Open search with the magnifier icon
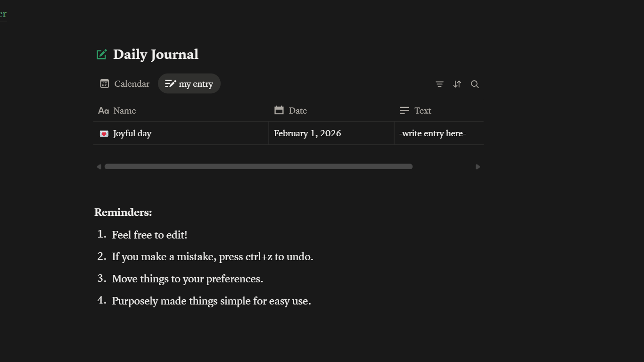Screen dimensions: 644x362 475,84
